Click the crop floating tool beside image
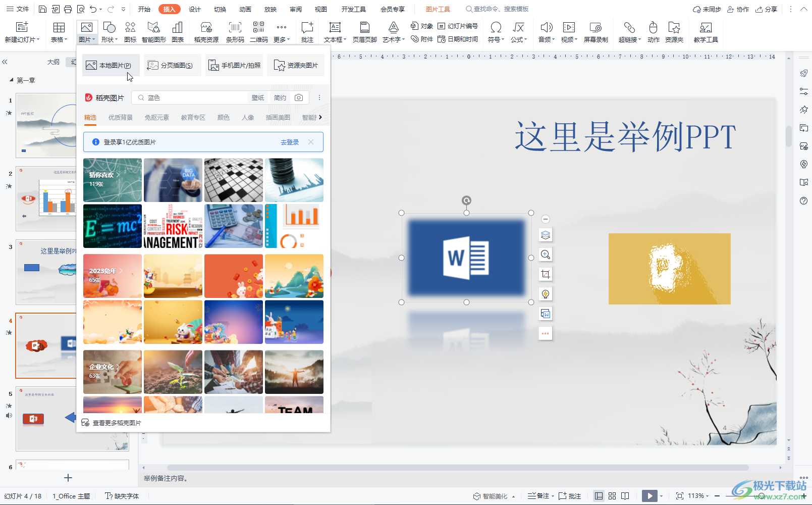 [x=546, y=274]
